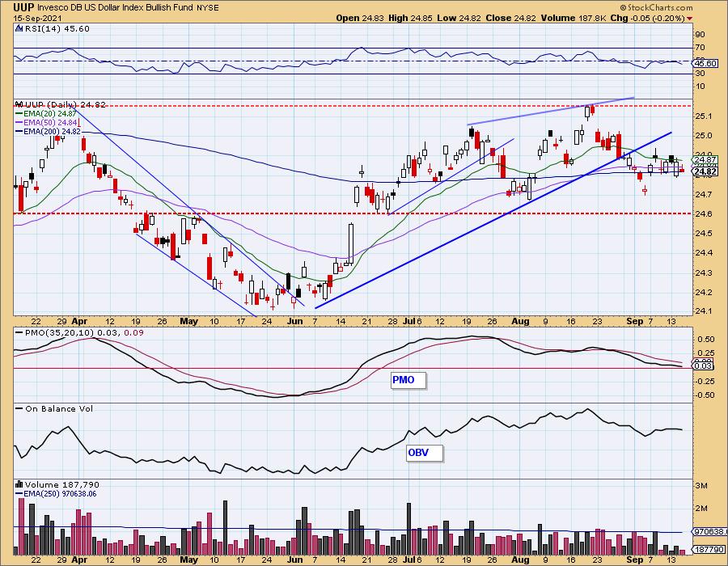Click the Chg -0.05 (-0.20%) value
728x566 pixels.
(x=647, y=18)
